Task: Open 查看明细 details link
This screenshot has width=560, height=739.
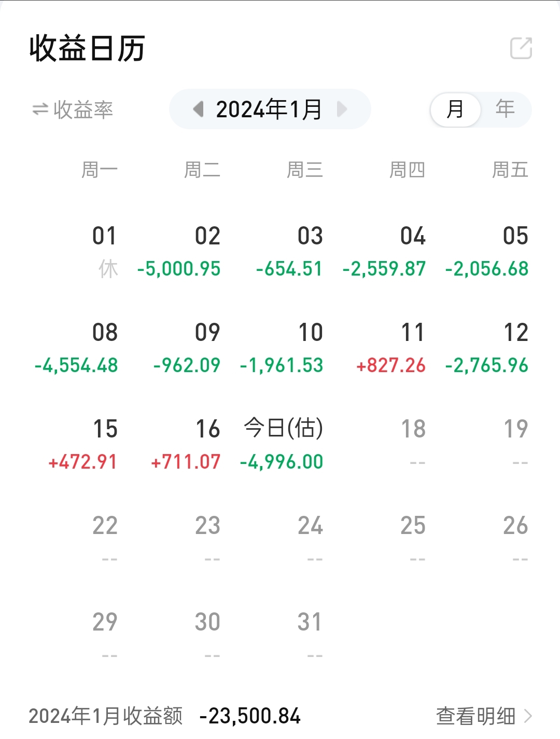Action: click(x=475, y=716)
